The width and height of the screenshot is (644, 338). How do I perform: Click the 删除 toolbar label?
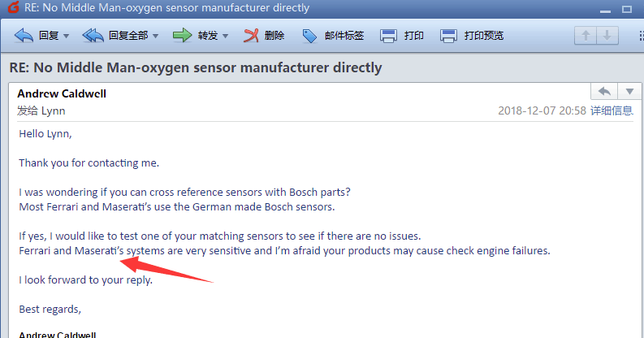pyautogui.click(x=274, y=36)
